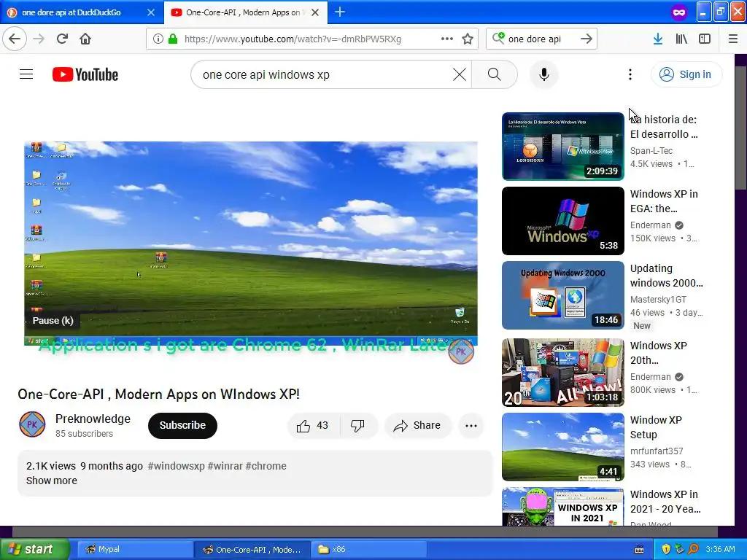The width and height of the screenshot is (747, 560).
Task: Open Span-L-Tec channel name
Action: 651,150
